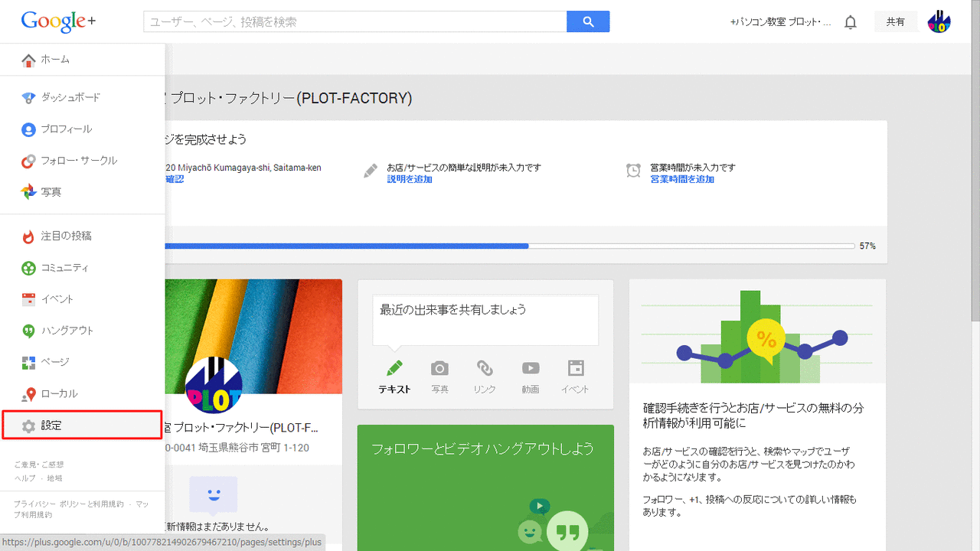The image size is (980, 551).
Task: Select the 写真 camera icon in the share box
Action: coord(439,368)
